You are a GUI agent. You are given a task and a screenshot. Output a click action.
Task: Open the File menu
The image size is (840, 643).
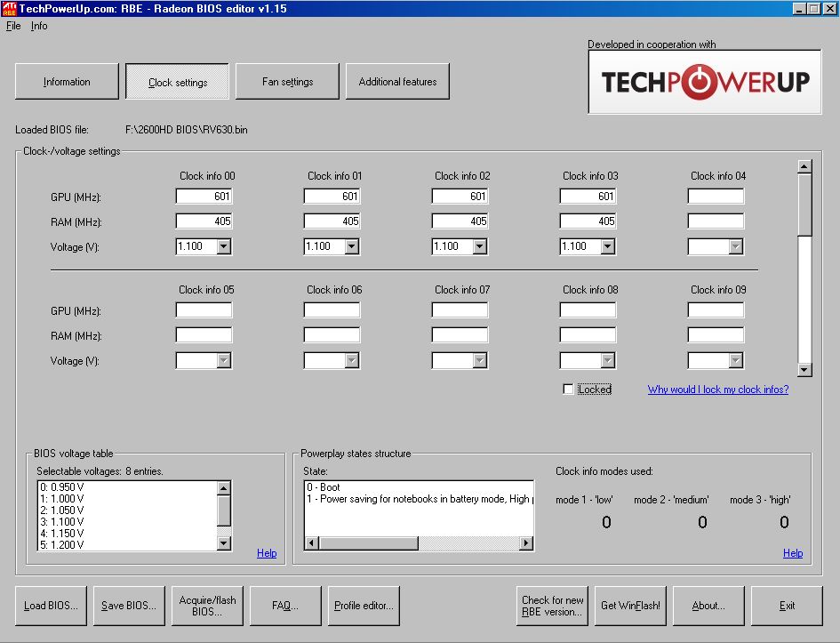tap(13, 26)
